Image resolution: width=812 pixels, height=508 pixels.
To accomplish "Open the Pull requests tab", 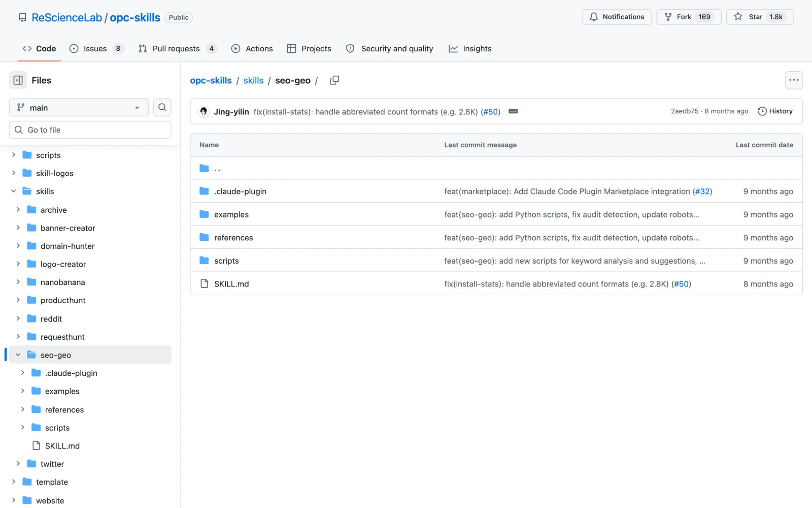I will click(178, 49).
